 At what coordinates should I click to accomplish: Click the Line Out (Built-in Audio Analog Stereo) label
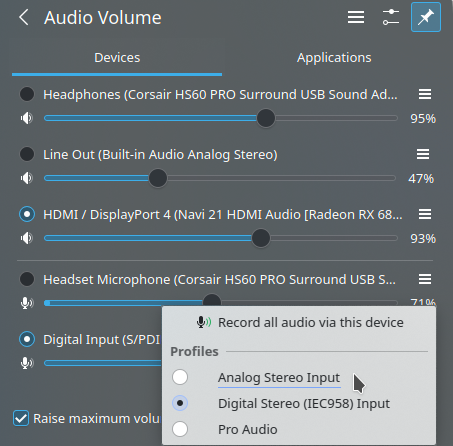160,155
